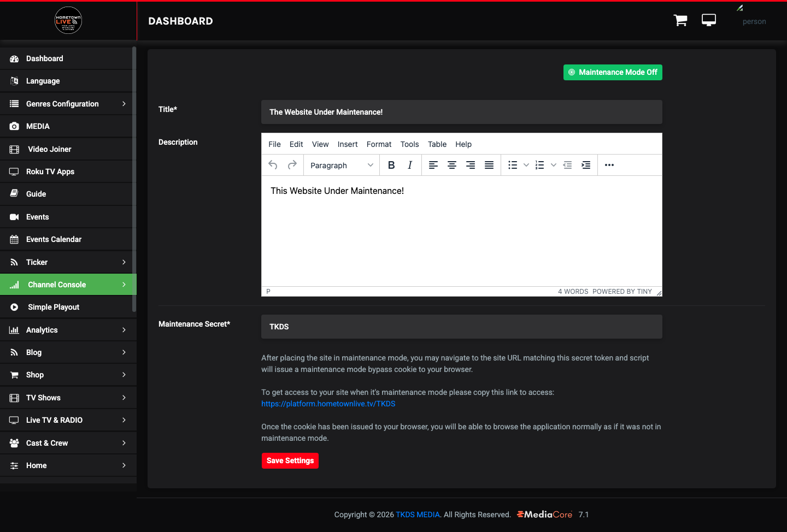Click the Title input field

[462, 112]
